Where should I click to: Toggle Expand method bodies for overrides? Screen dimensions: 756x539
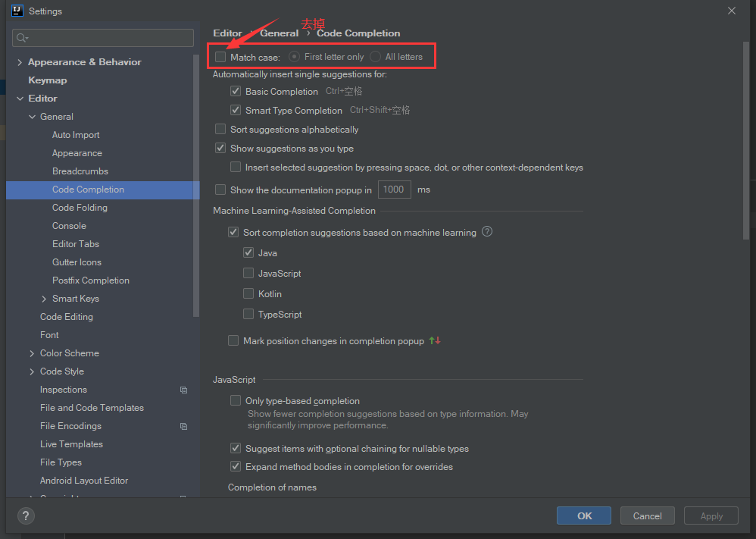[x=236, y=467]
